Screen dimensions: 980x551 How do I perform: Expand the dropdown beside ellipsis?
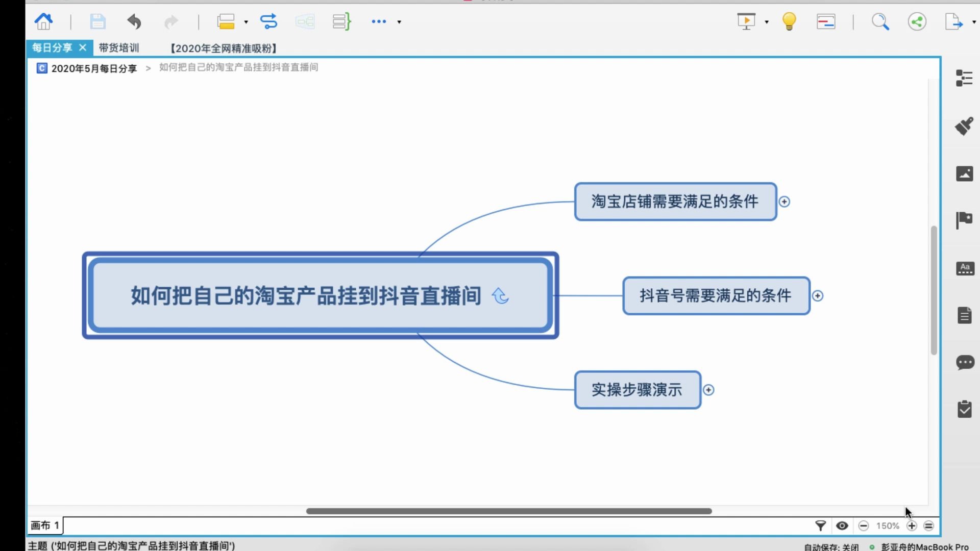click(399, 22)
